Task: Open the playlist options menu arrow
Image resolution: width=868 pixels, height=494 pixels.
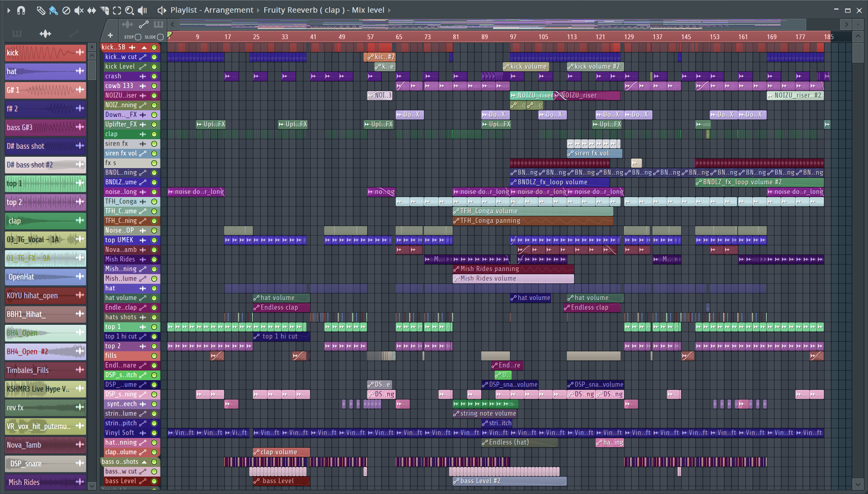Action: click(9, 11)
